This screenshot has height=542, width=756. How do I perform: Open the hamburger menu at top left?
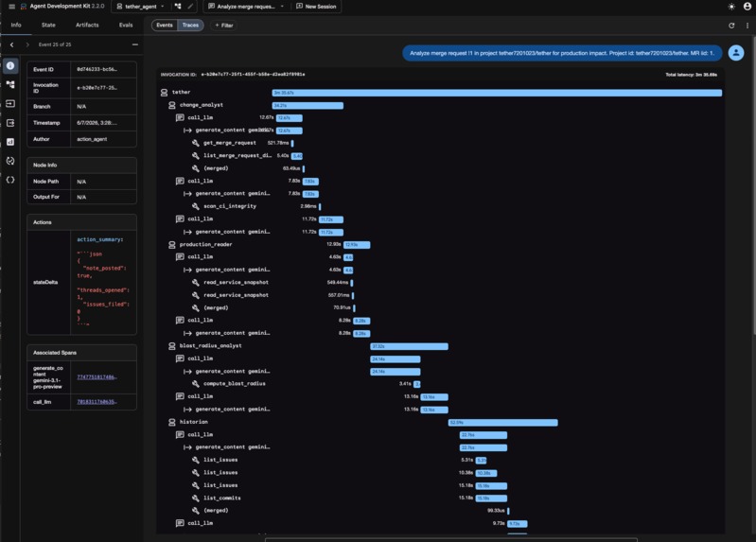point(11,7)
